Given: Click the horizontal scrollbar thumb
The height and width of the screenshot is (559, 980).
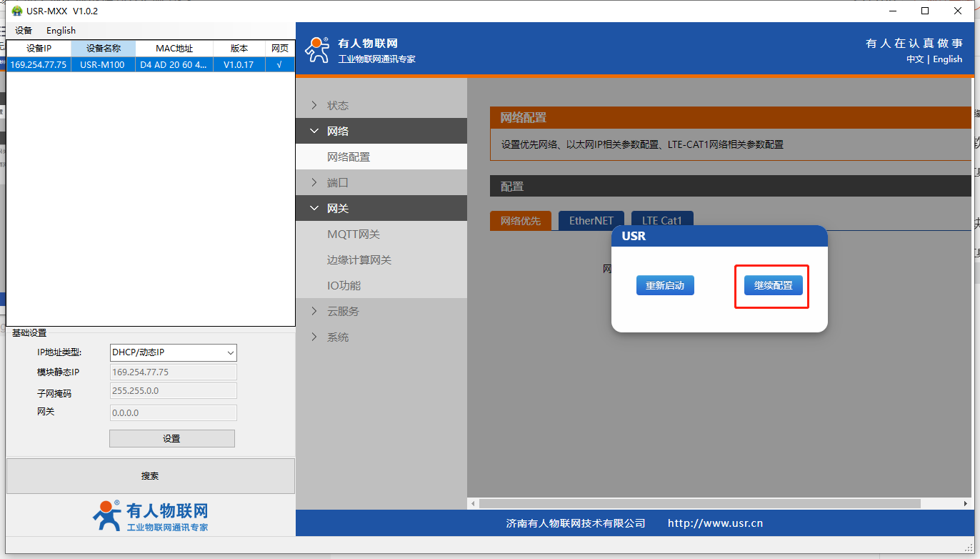Looking at the screenshot, I should coord(700,503).
